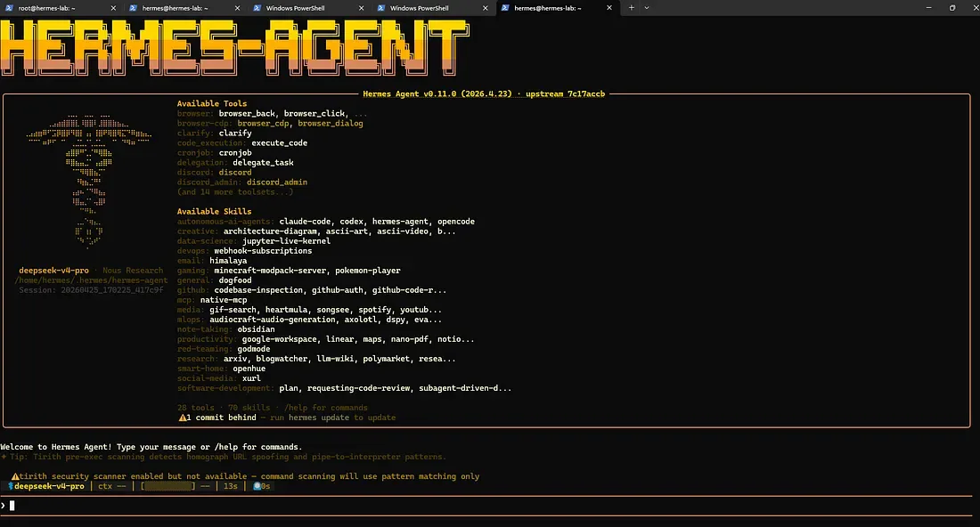Maximize or restore the terminal window

pos(952,8)
